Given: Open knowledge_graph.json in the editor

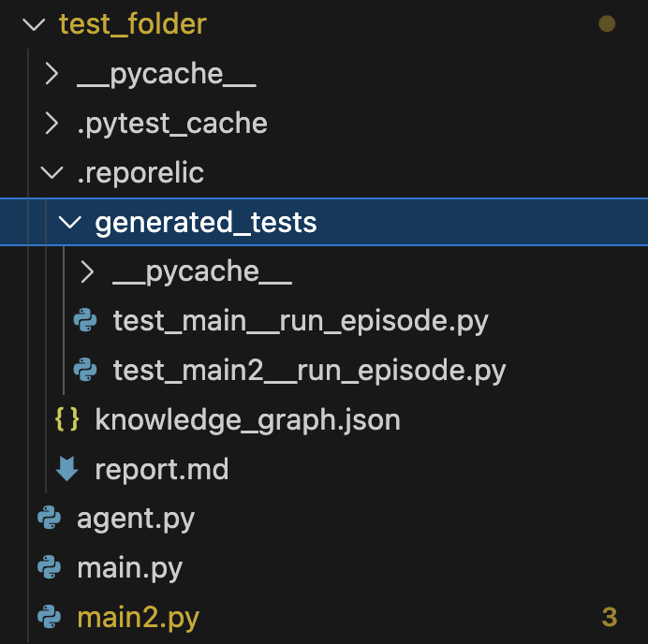Looking at the screenshot, I should pyautogui.click(x=247, y=420).
